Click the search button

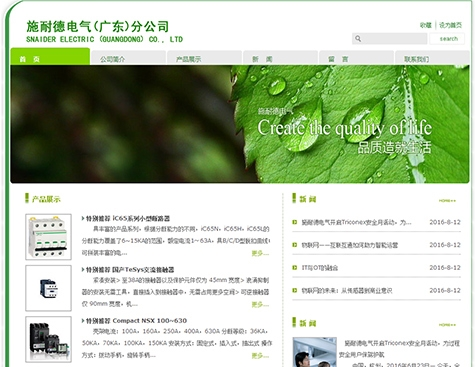pyautogui.click(x=447, y=39)
